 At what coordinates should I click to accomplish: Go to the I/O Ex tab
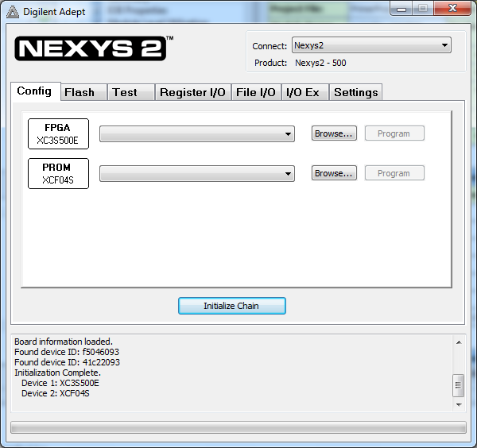pos(304,92)
